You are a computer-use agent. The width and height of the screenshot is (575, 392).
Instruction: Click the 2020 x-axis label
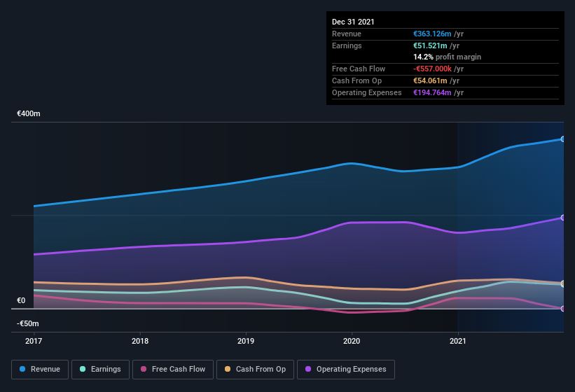pos(352,341)
